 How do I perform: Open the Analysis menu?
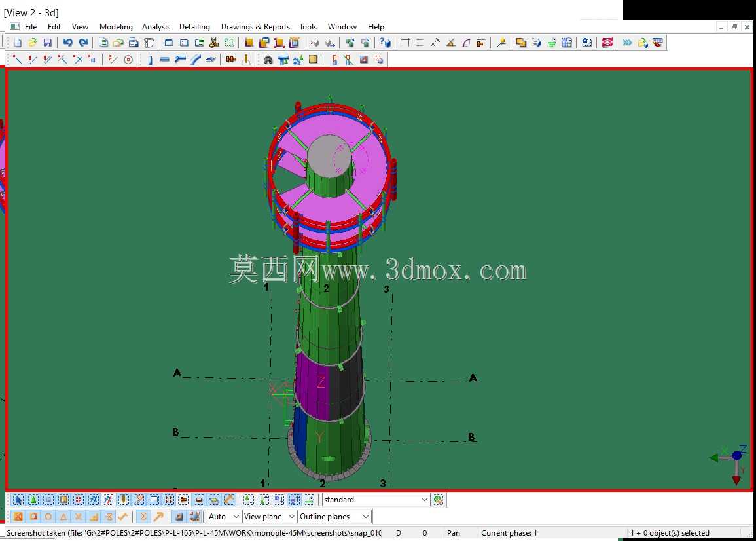click(x=156, y=27)
